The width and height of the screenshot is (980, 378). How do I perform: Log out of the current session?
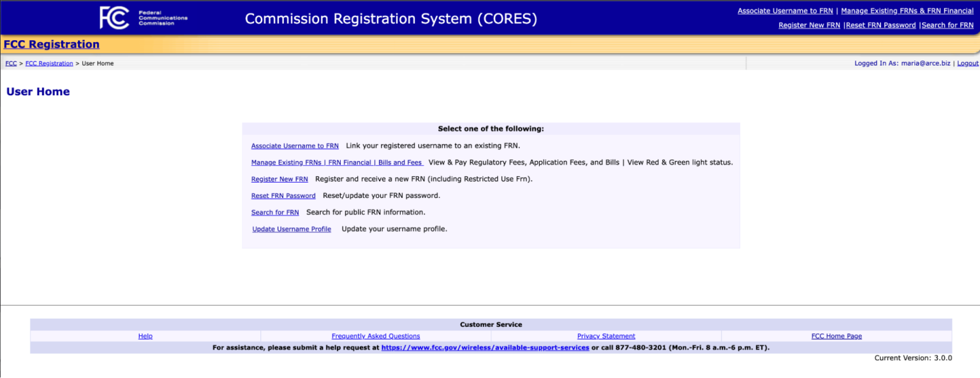click(967, 63)
